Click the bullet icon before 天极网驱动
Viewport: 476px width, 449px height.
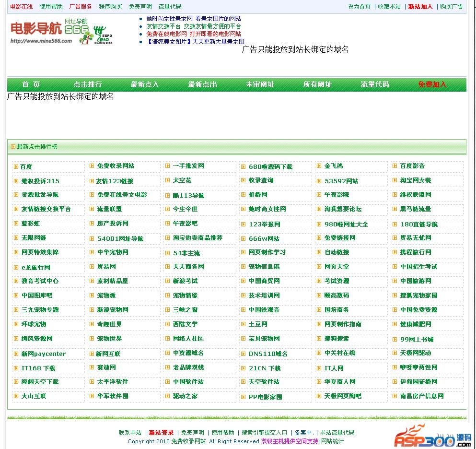pos(395,353)
